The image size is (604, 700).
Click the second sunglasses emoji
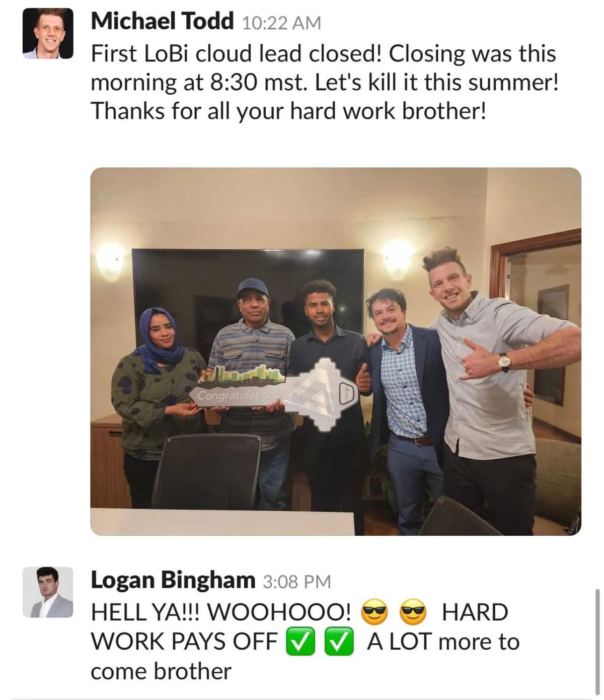[413, 612]
